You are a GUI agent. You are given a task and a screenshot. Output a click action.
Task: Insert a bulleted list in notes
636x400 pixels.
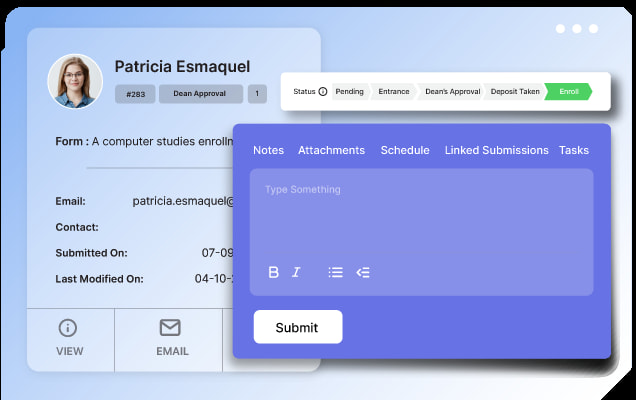point(335,272)
